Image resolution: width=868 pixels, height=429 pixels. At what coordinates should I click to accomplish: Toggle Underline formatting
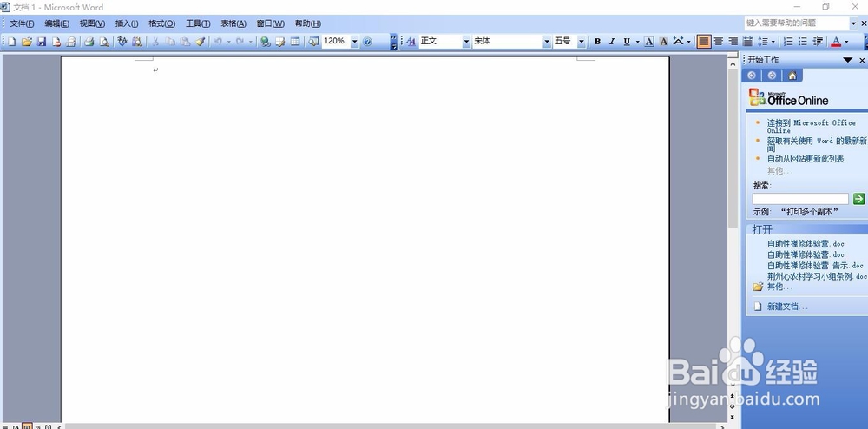coord(627,42)
